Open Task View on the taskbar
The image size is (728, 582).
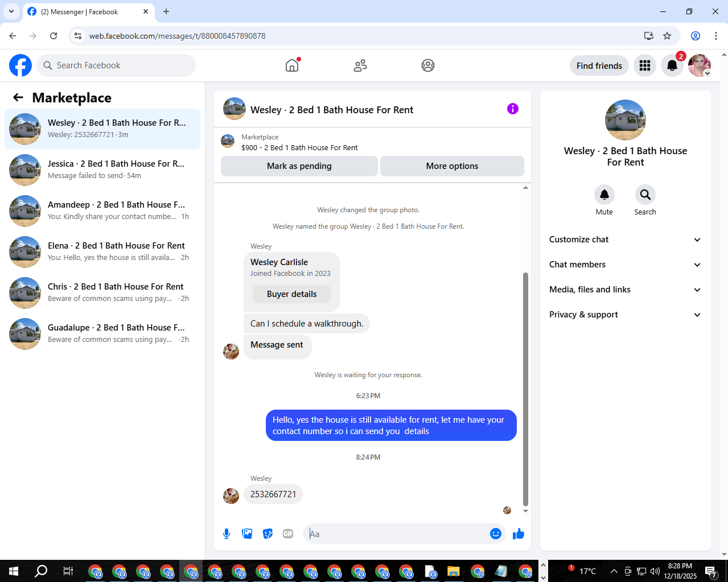pyautogui.click(x=68, y=571)
